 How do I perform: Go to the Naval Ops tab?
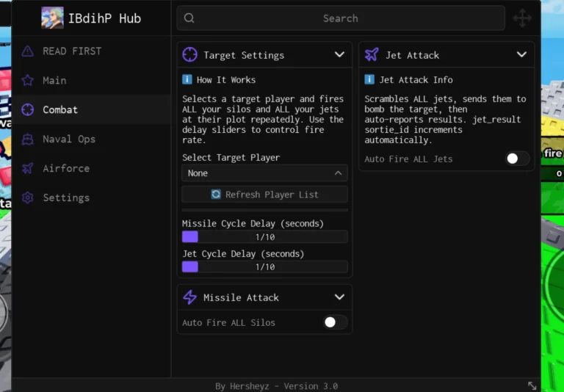pyautogui.click(x=92, y=139)
